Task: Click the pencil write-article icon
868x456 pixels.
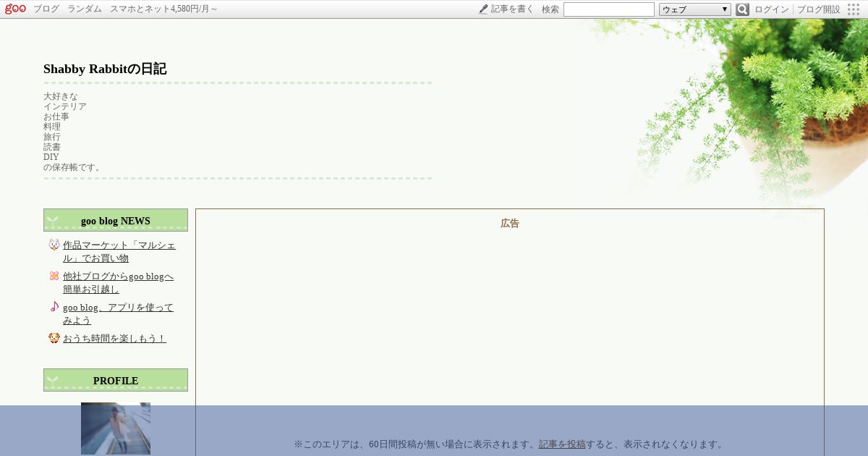Action: click(x=483, y=9)
